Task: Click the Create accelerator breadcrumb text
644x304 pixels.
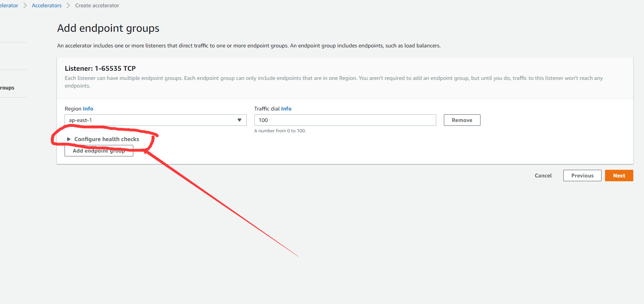Action: (x=97, y=5)
